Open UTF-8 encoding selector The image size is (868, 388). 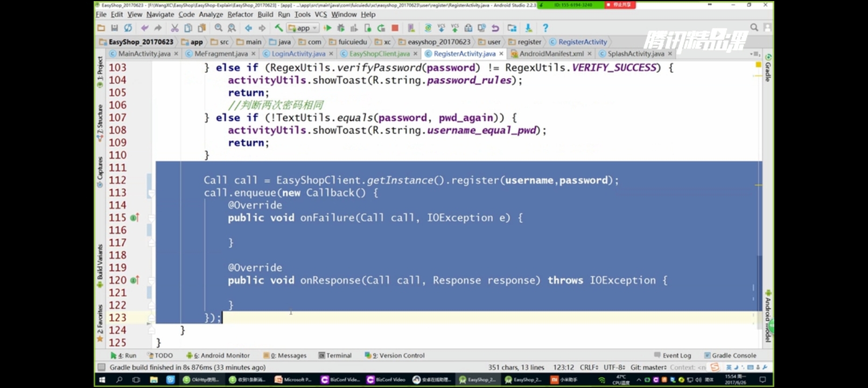click(614, 368)
